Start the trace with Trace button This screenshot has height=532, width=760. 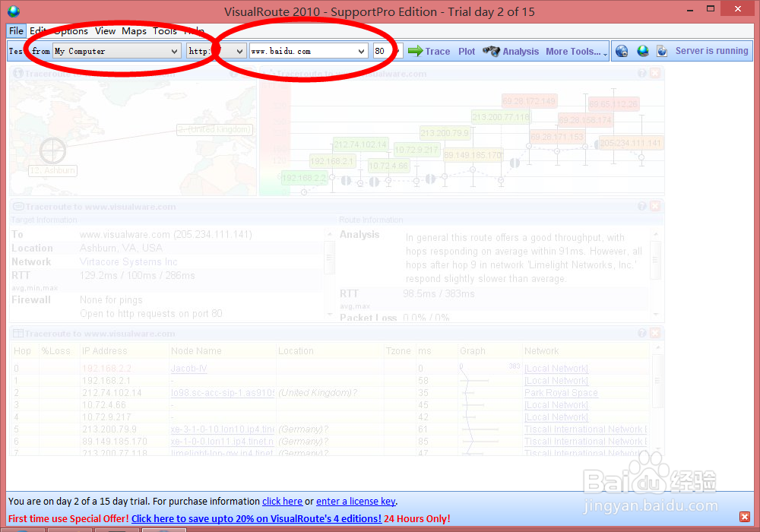[x=429, y=52]
